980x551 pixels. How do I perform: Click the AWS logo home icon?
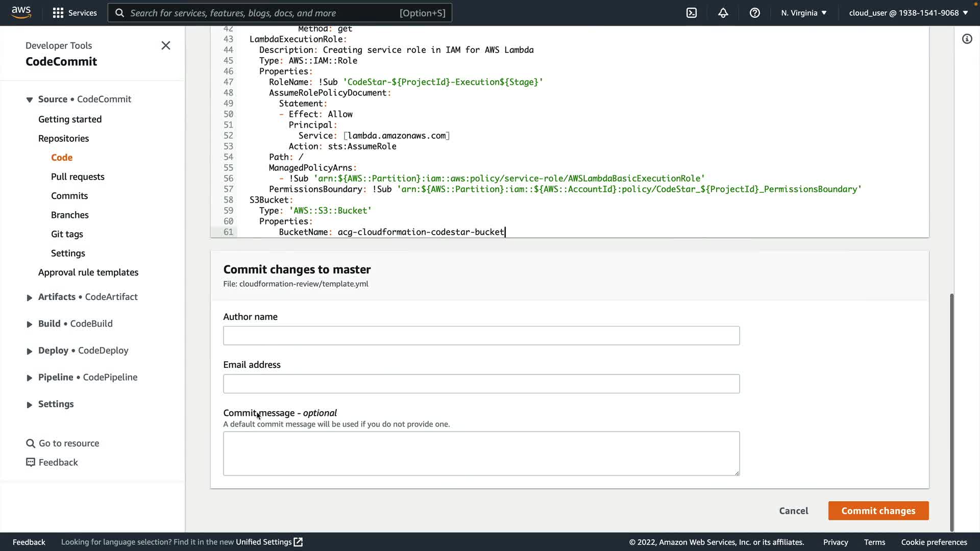(21, 12)
